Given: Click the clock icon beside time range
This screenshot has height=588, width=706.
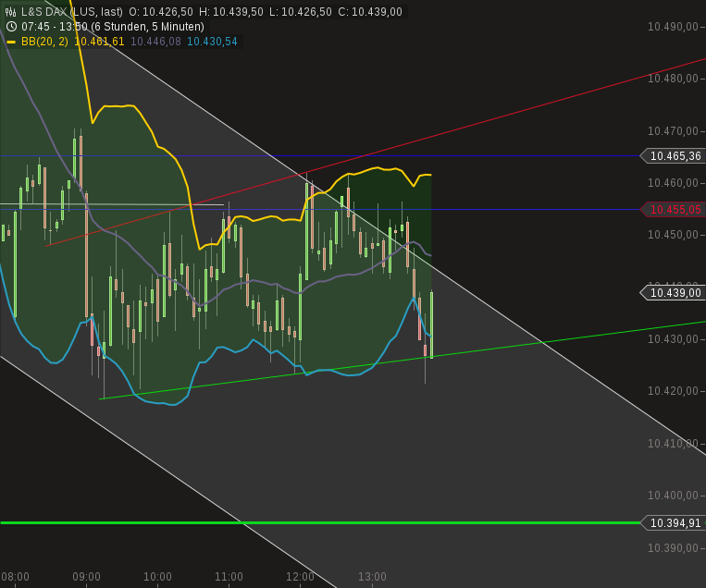Looking at the screenshot, I should point(11,27).
